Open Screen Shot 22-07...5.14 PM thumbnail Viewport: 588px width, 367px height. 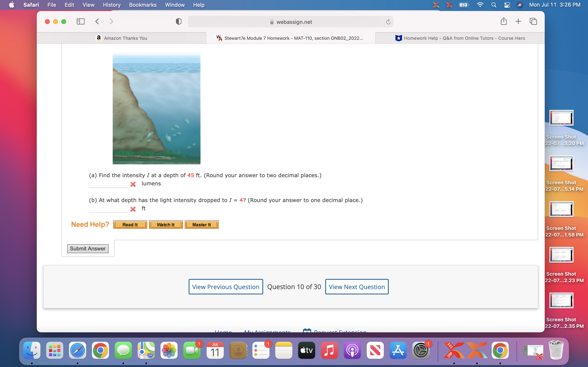pyautogui.click(x=561, y=163)
